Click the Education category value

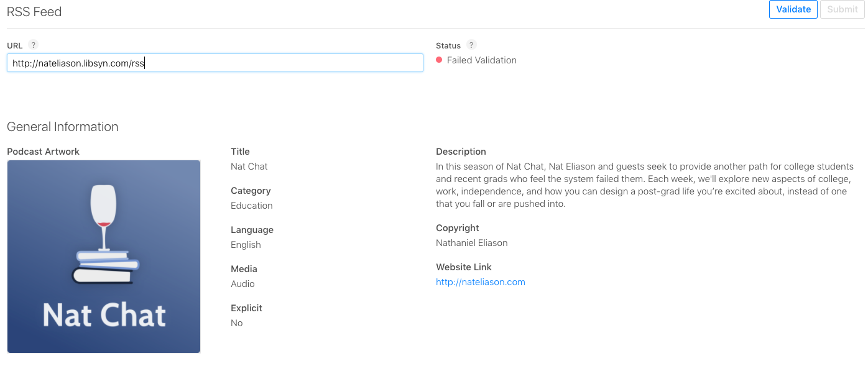point(252,206)
